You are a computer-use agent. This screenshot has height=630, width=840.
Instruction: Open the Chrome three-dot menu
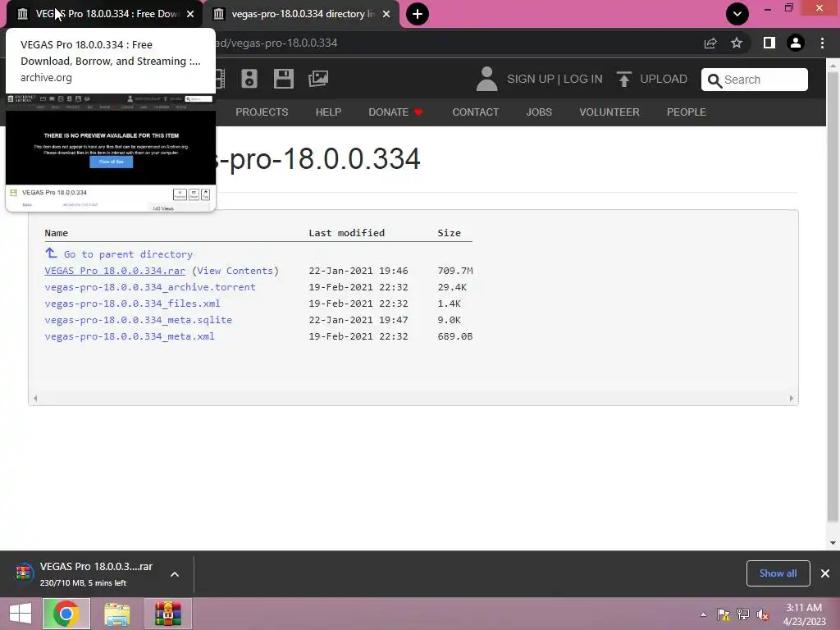tap(822, 43)
